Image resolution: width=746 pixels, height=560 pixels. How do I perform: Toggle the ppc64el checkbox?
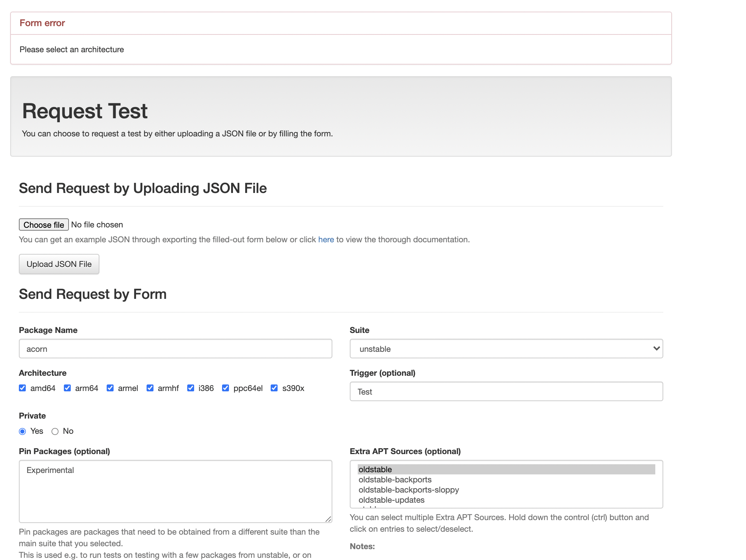point(225,388)
